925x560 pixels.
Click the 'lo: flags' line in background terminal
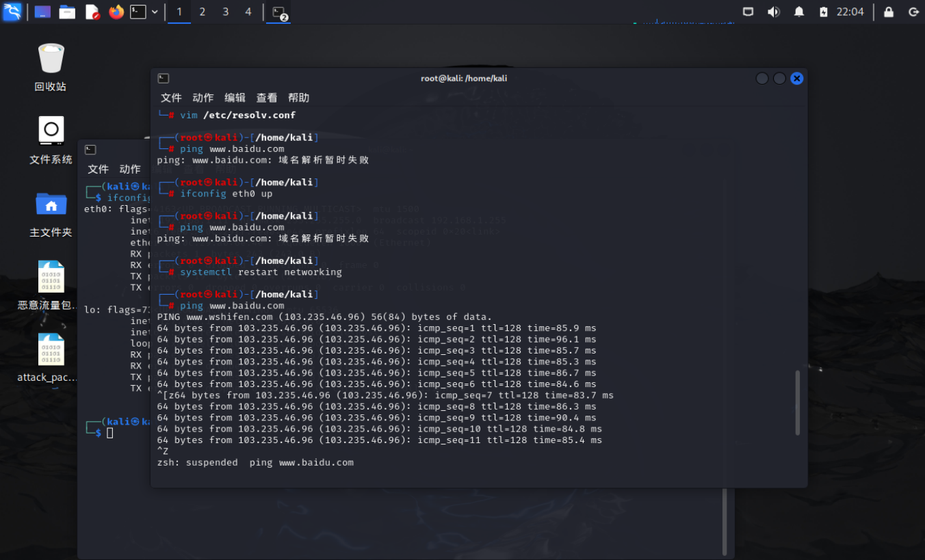click(x=117, y=310)
